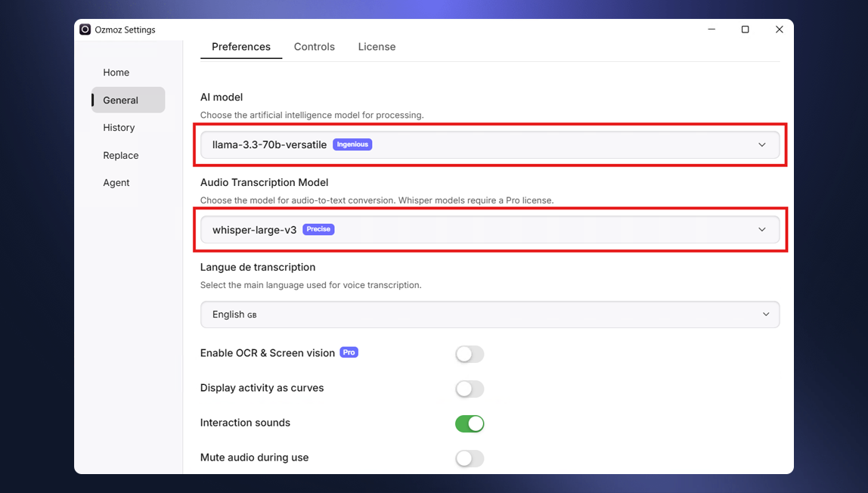Open the Home section in the sidebar
The image size is (868, 493).
pyautogui.click(x=116, y=72)
